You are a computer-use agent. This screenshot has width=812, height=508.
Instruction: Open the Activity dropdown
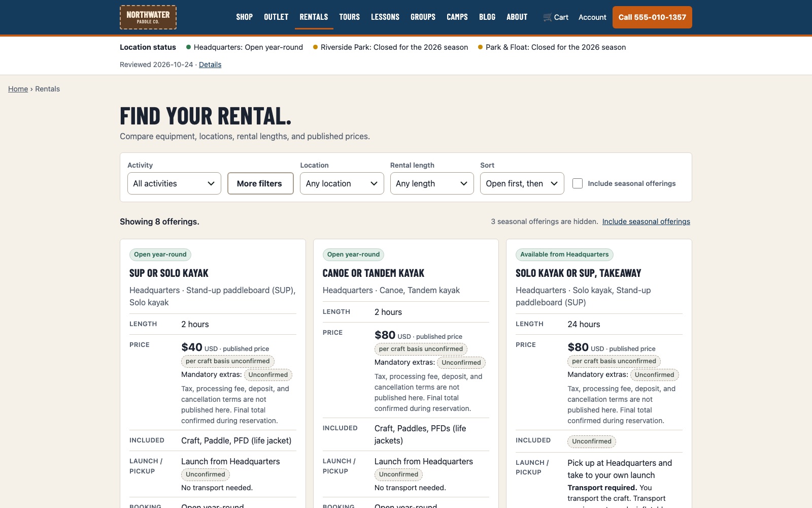(174, 183)
